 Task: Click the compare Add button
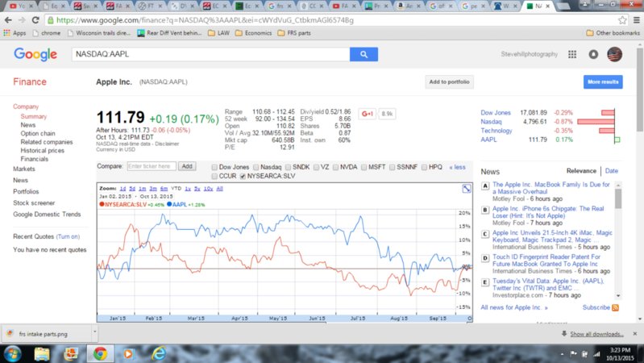[x=187, y=166]
